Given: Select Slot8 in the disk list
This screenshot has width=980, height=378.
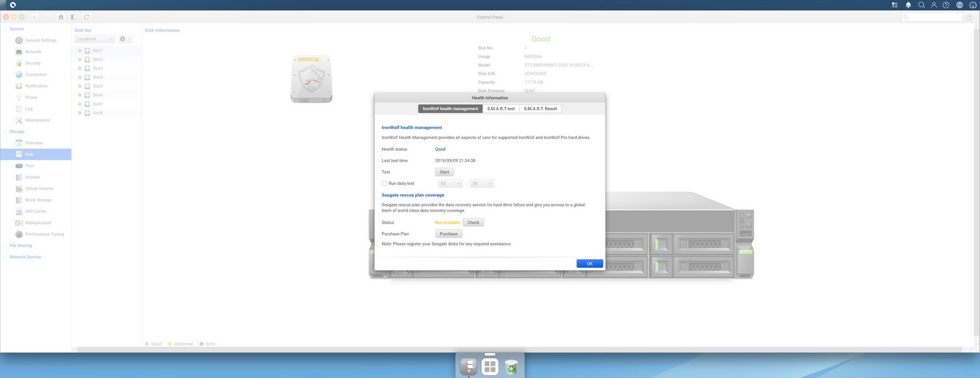Looking at the screenshot, I should (x=107, y=113).
